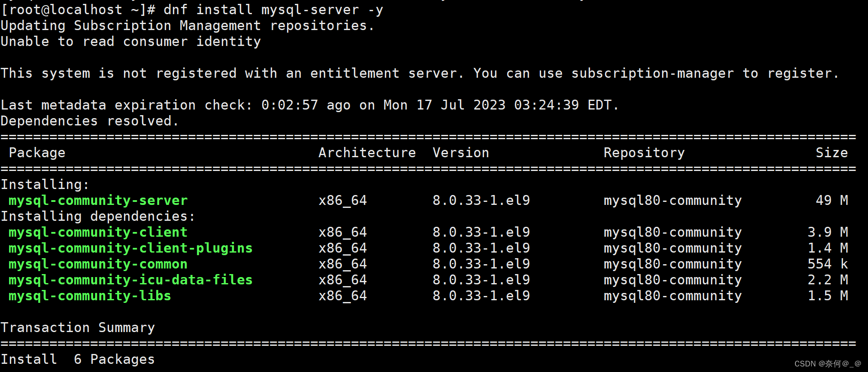Image resolution: width=868 pixels, height=372 pixels.
Task: Click the 'Dependencies resolved.' line
Action: [x=90, y=121]
